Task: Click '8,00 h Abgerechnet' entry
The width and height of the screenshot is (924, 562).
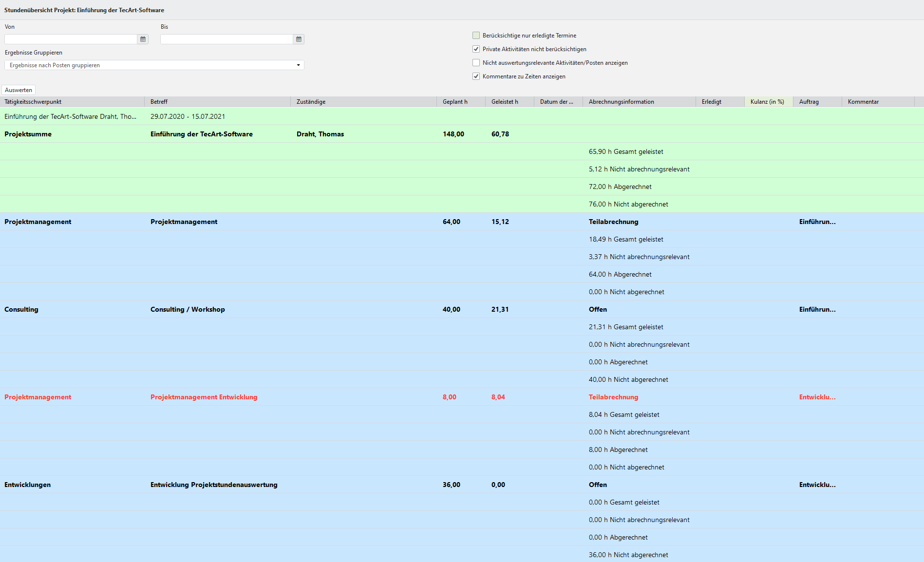Action: click(618, 450)
